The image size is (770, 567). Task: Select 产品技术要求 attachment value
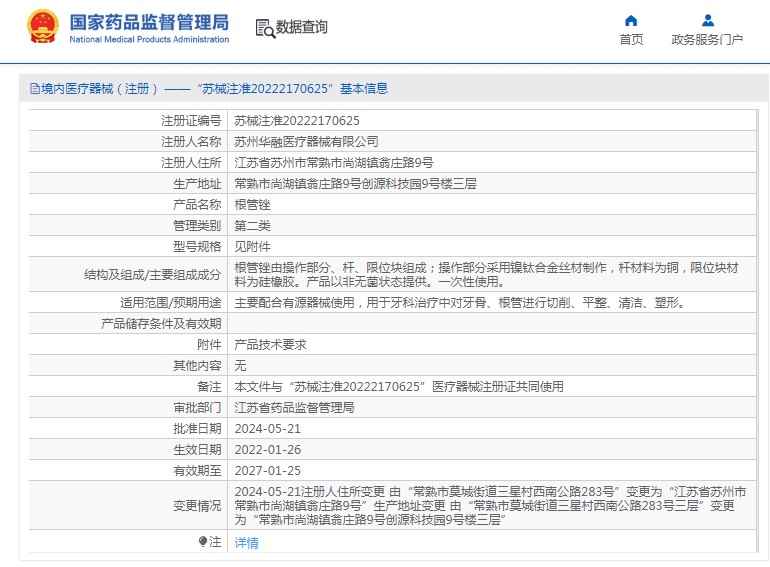point(271,345)
